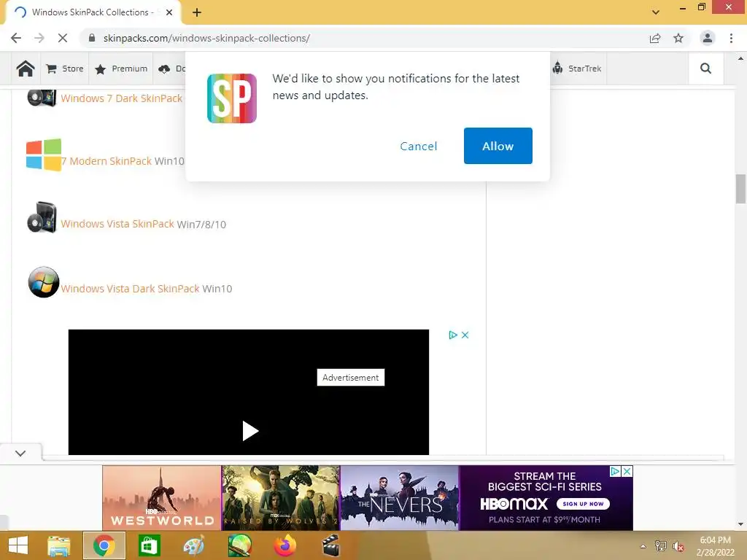Viewport: 747px width, 560px height.
Task: Click AdChoices icon on the HBO Max banner
Action: pyautogui.click(x=616, y=472)
